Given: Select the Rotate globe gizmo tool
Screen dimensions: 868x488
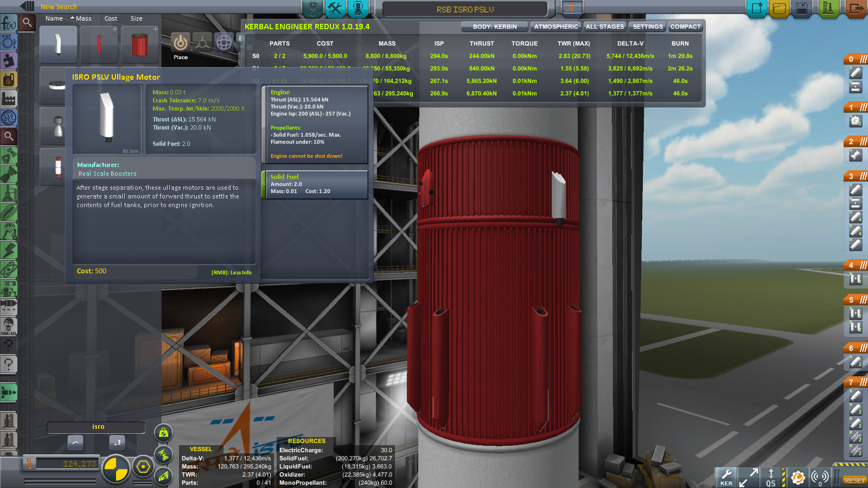Looking at the screenshot, I should 224,42.
